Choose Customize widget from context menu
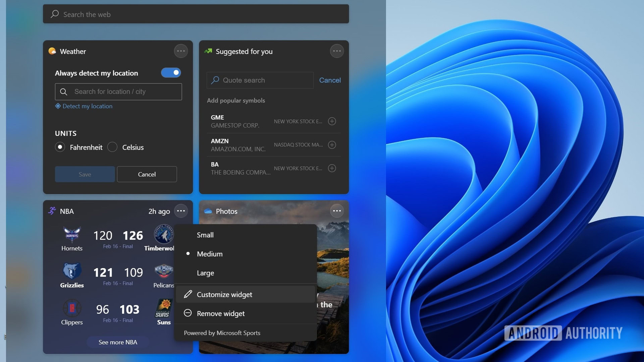 pyautogui.click(x=224, y=295)
